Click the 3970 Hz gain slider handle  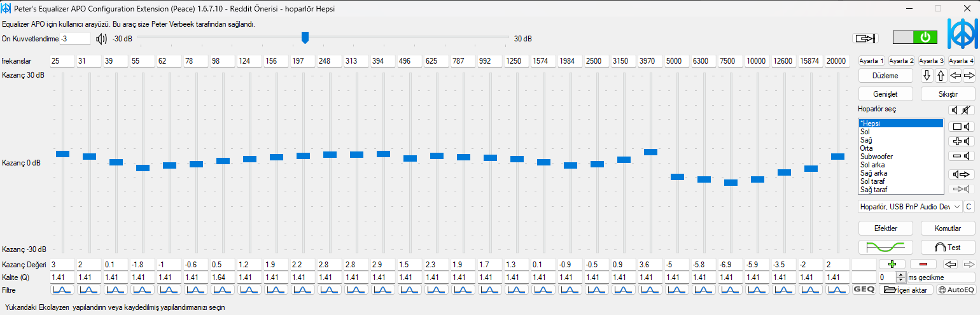[x=650, y=152]
